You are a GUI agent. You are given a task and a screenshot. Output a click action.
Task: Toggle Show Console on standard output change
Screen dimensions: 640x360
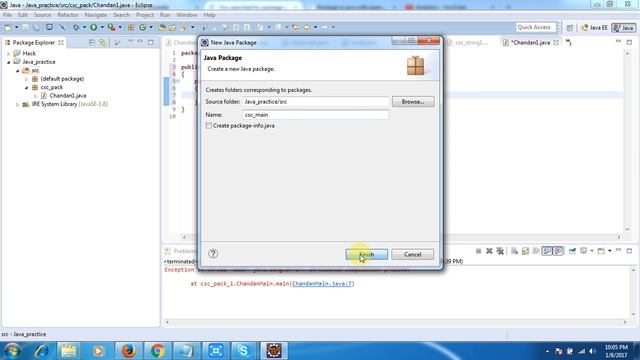click(x=547, y=251)
